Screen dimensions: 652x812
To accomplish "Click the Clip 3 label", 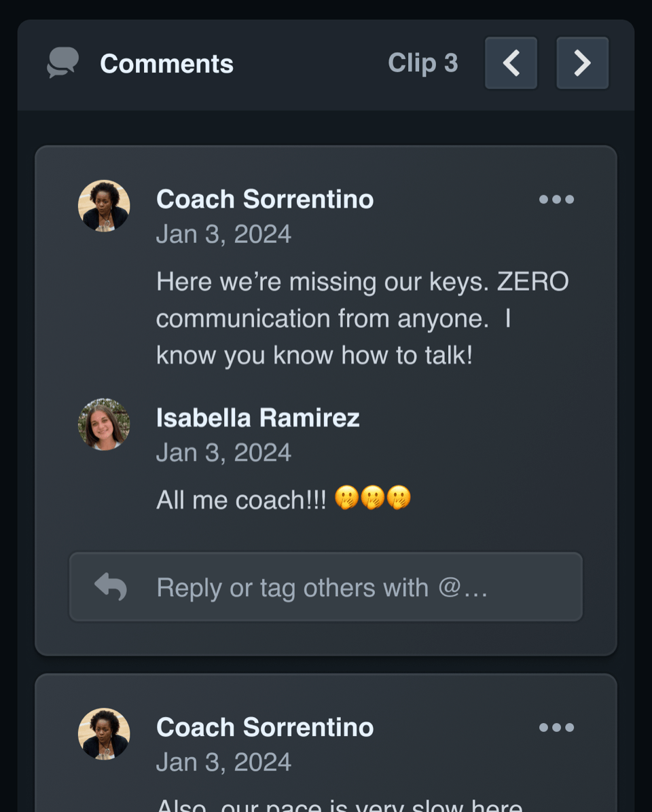I will coord(423,63).
